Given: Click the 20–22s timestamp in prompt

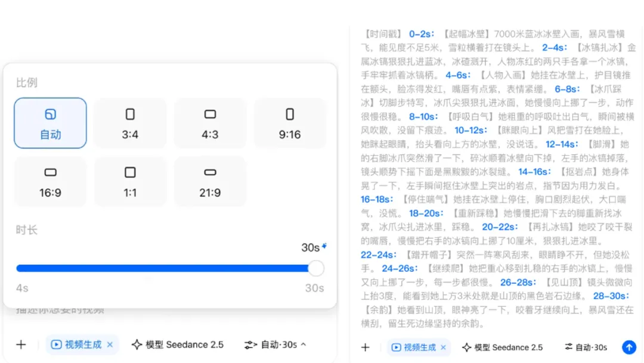Looking at the screenshot, I should (500, 227).
